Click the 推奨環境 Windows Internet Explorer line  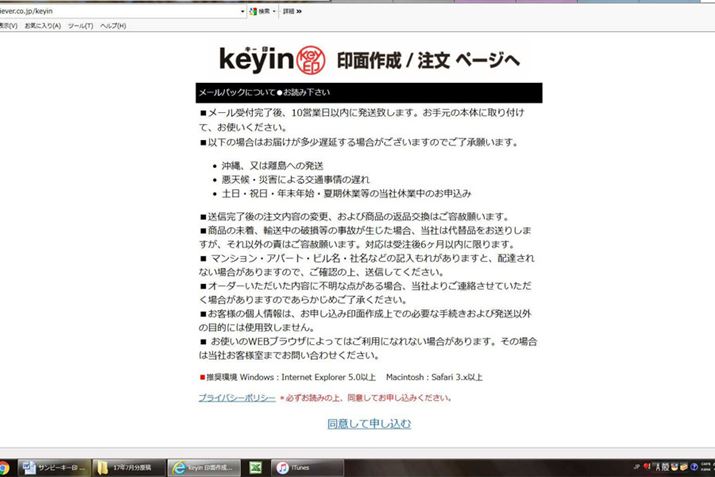coord(341,377)
